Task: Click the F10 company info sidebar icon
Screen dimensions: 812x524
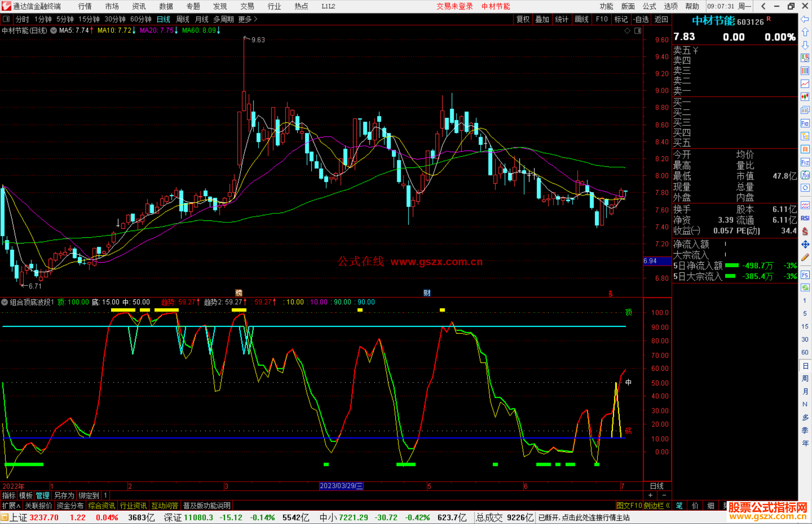Action: pos(805,123)
